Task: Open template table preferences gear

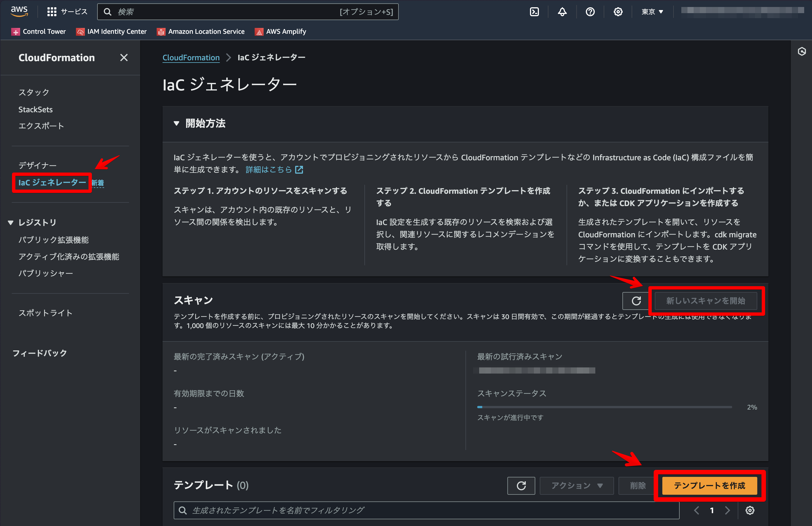Action: pos(749,510)
